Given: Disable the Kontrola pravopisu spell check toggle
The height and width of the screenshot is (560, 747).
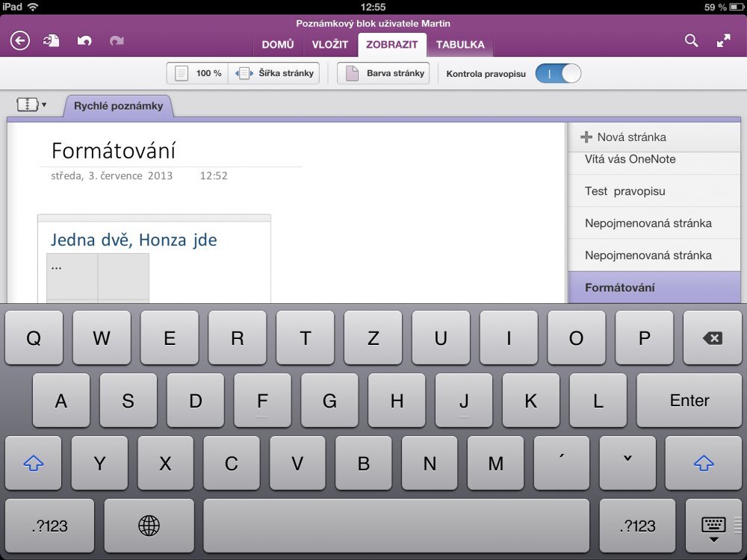Looking at the screenshot, I should [557, 73].
